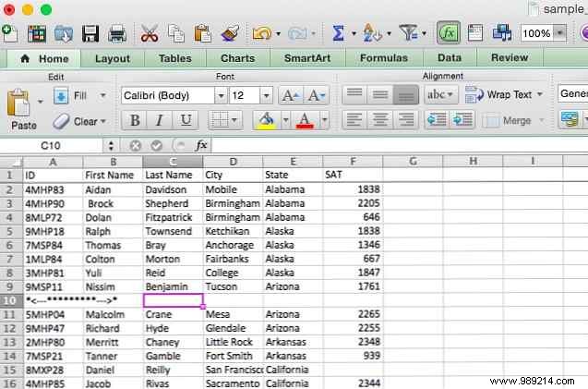Click the Open file folder icon

pyautogui.click(x=64, y=34)
